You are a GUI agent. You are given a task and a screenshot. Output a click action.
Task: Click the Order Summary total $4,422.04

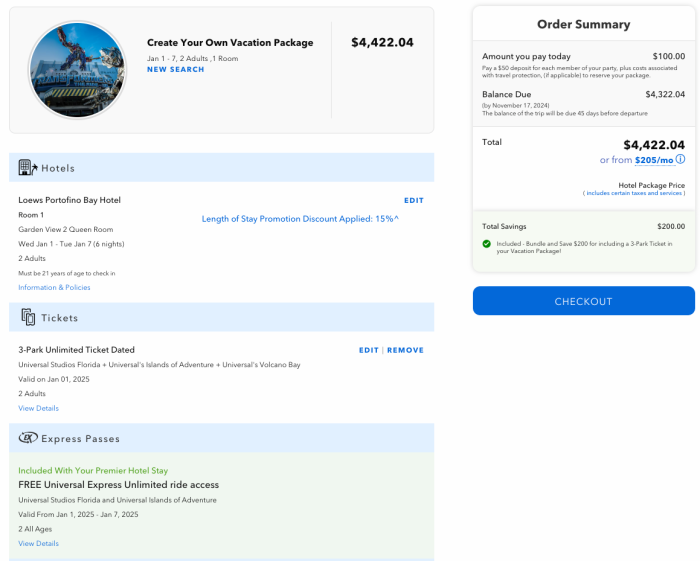(654, 145)
